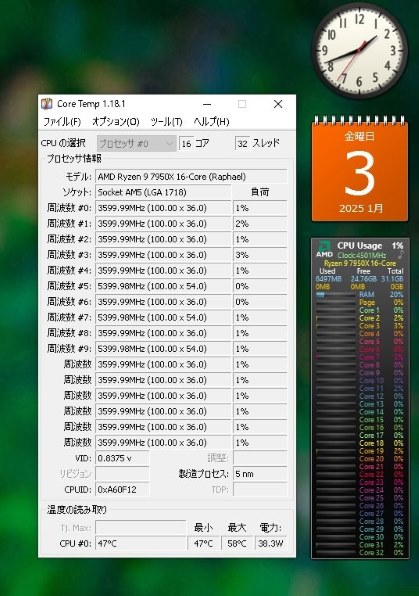Click the Core 14 row in gadget

pyautogui.click(x=360, y=412)
